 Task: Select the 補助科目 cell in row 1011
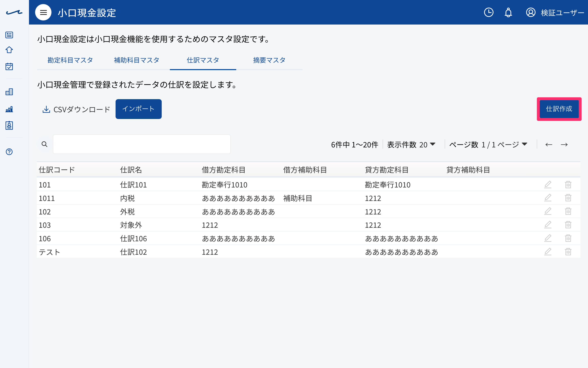298,198
